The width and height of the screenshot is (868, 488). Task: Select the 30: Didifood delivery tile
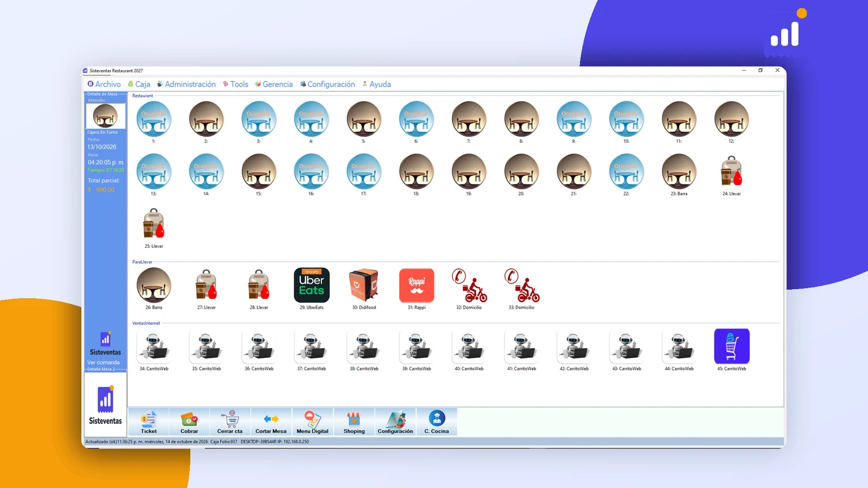[x=364, y=285]
